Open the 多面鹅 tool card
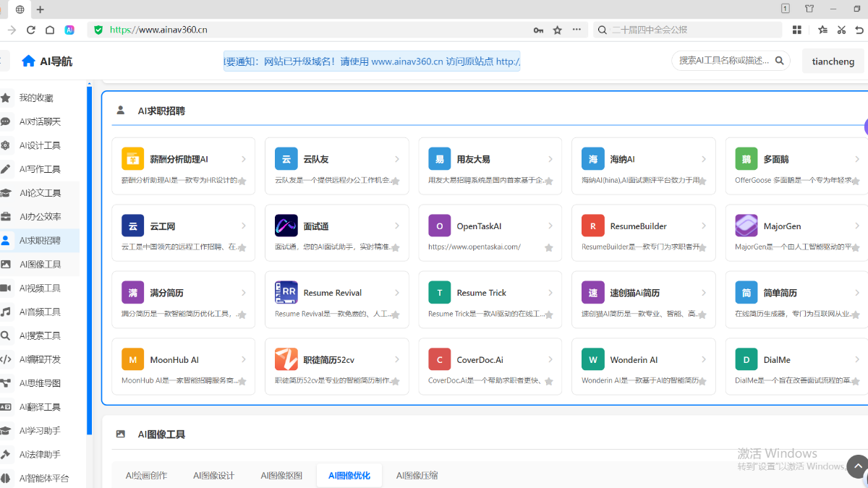The width and height of the screenshot is (868, 488). tap(796, 166)
